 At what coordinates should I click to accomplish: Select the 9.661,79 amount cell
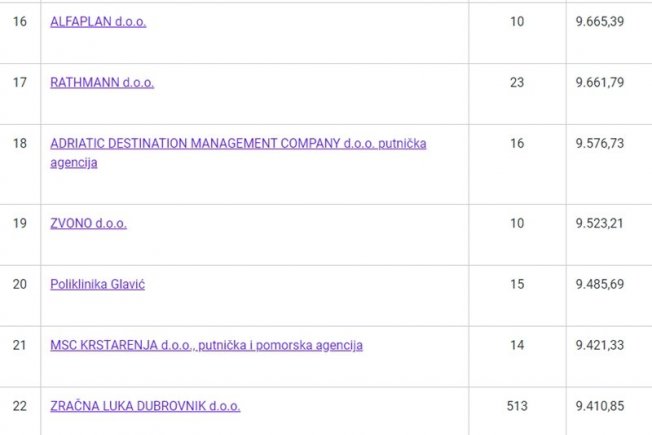(599, 83)
